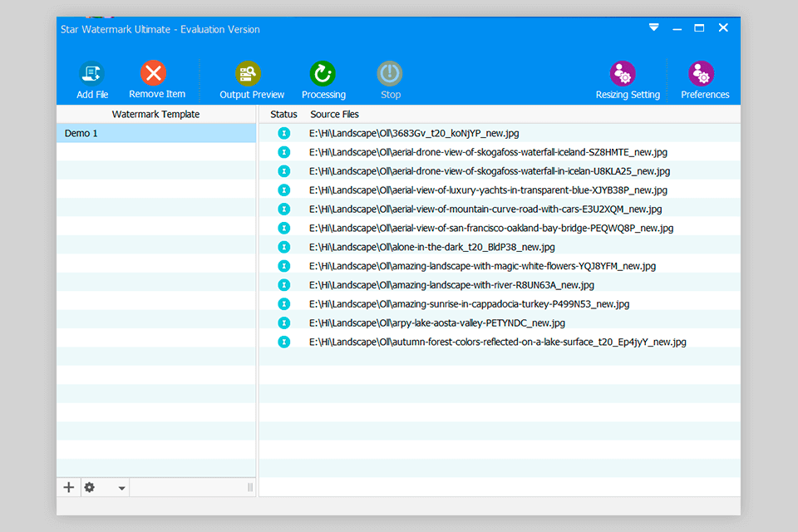
Task: Click status icon for the cappadocia-turkey file
Action: point(284,304)
